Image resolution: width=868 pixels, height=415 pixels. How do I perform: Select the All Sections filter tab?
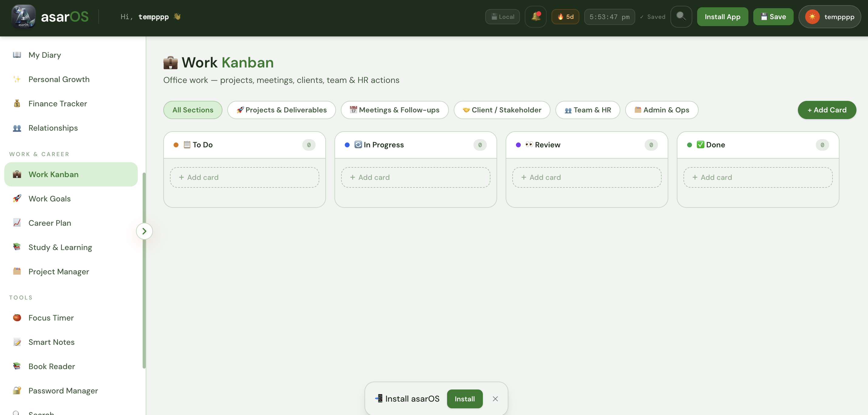coord(193,110)
